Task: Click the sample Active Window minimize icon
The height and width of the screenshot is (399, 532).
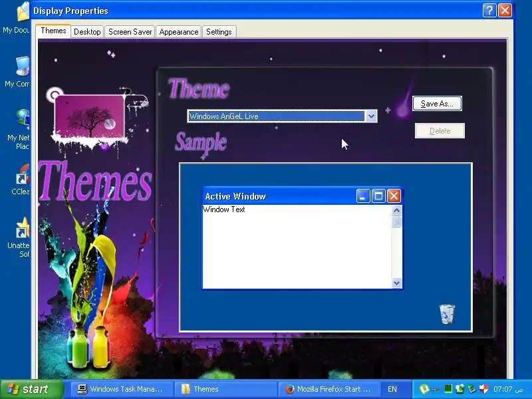Action: (x=362, y=196)
